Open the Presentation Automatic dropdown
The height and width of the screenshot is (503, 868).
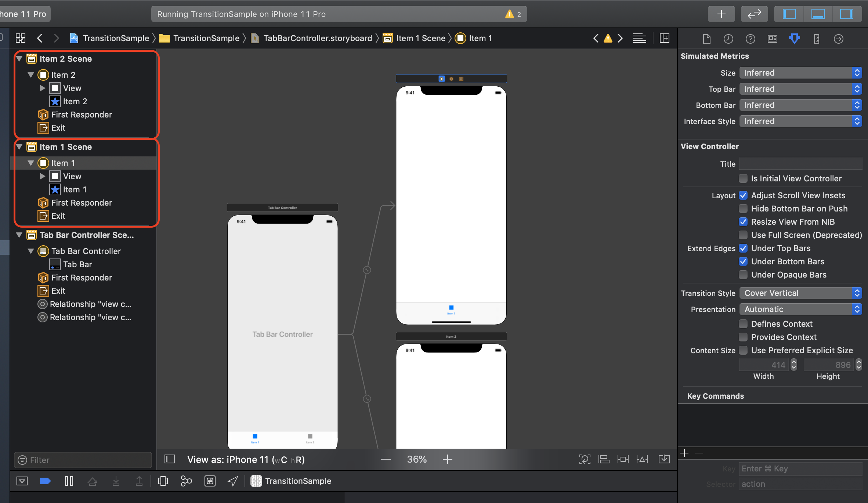tap(800, 309)
